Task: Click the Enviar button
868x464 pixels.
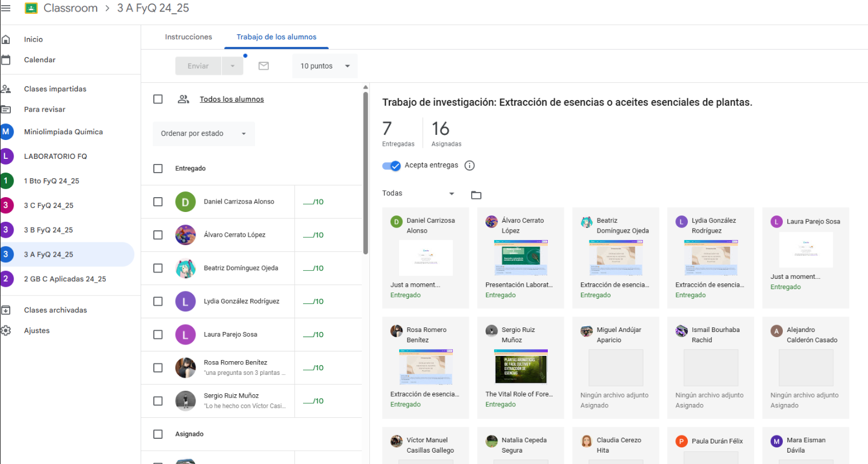Action: [x=198, y=66]
